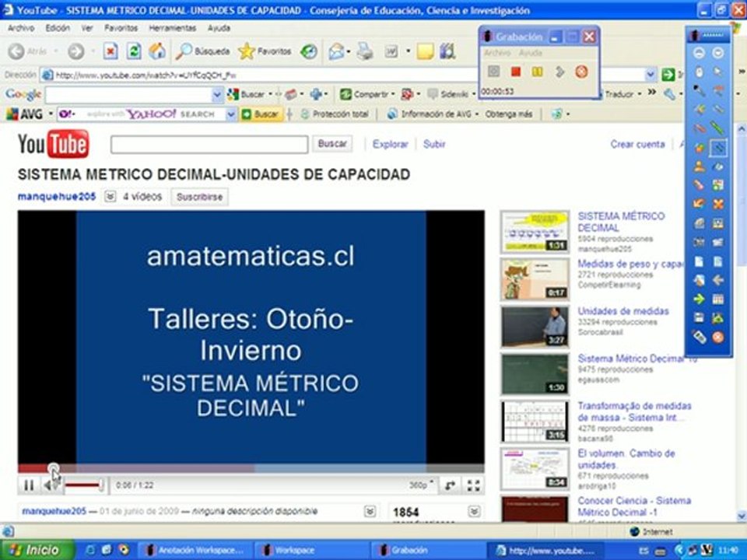Open the Archivo menu in browser
The height and width of the screenshot is (560, 747).
(21, 28)
